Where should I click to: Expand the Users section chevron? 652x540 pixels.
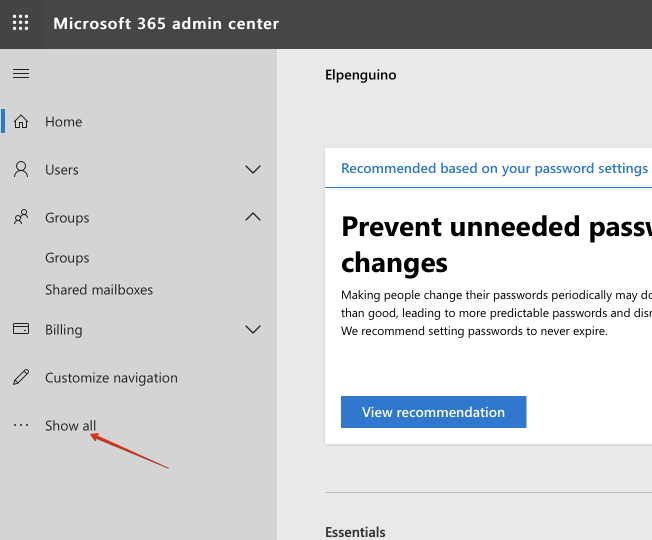coord(253,170)
